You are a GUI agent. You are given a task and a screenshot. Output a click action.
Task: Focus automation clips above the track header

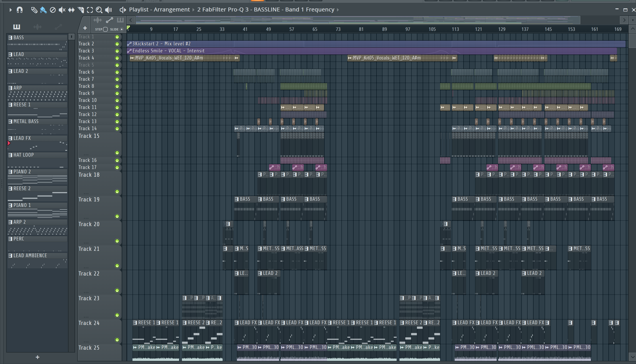pos(110,20)
